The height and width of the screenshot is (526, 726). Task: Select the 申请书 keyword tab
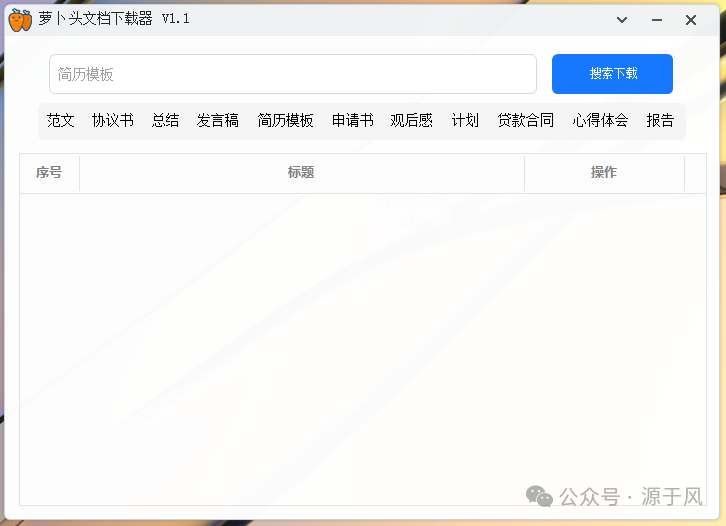pyautogui.click(x=353, y=120)
